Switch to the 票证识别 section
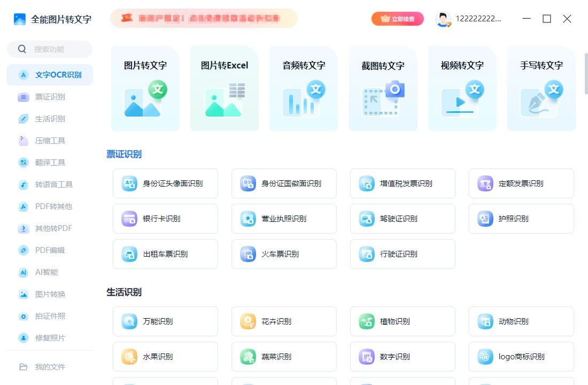The width and height of the screenshot is (588, 385). [49, 97]
